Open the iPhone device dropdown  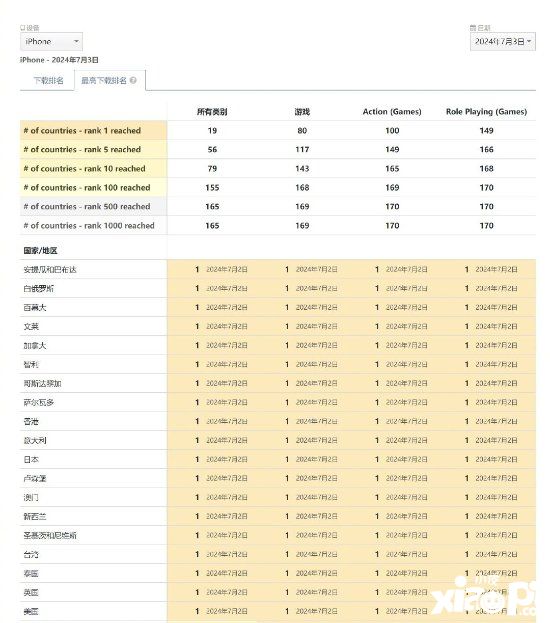tap(51, 41)
